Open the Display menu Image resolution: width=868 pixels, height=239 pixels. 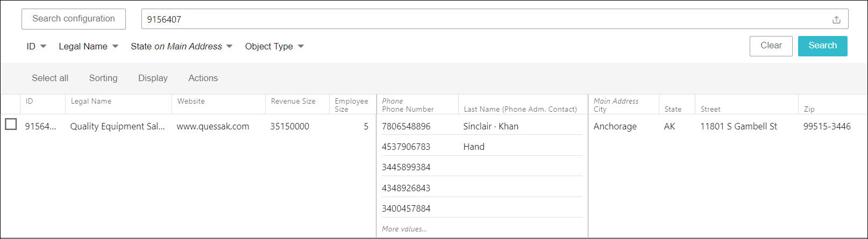pos(153,78)
